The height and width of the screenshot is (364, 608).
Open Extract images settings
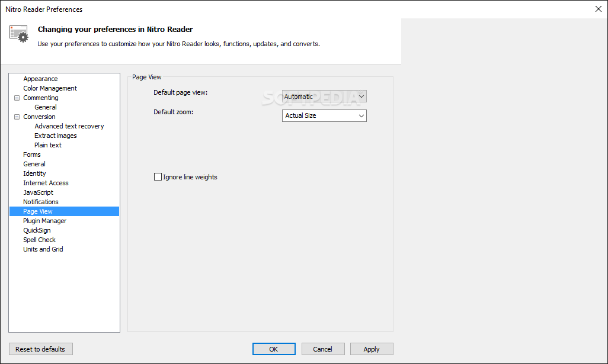pyautogui.click(x=56, y=136)
